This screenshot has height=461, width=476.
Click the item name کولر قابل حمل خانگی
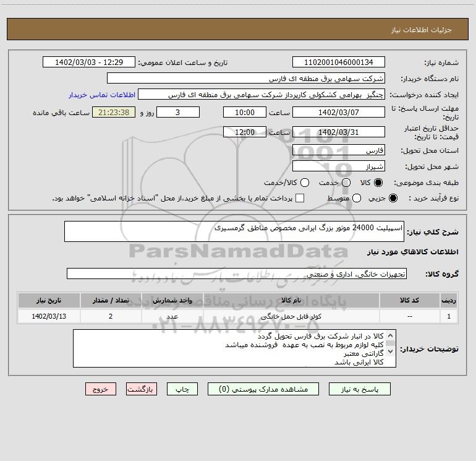[291, 316]
